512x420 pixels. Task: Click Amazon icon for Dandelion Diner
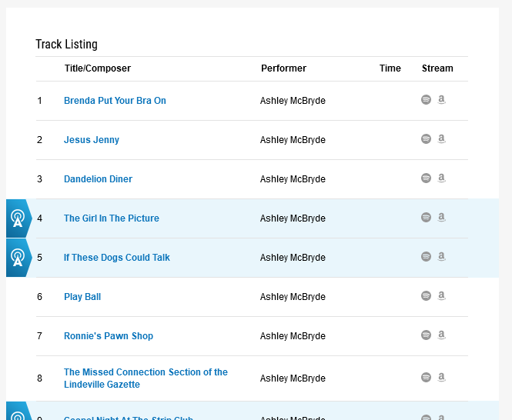[x=442, y=178]
